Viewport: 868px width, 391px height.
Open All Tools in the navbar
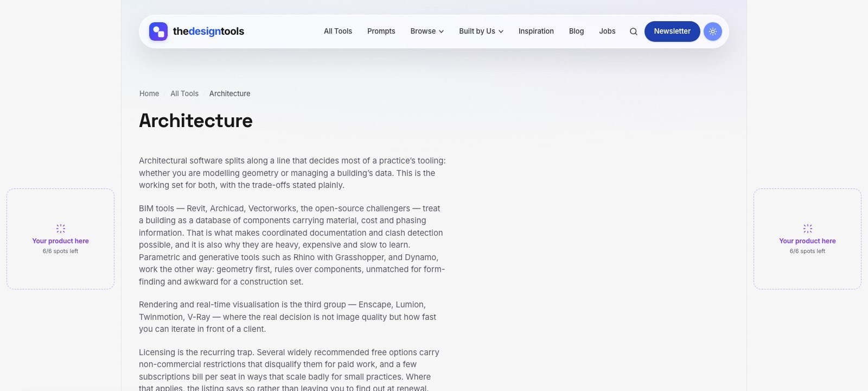click(x=338, y=31)
